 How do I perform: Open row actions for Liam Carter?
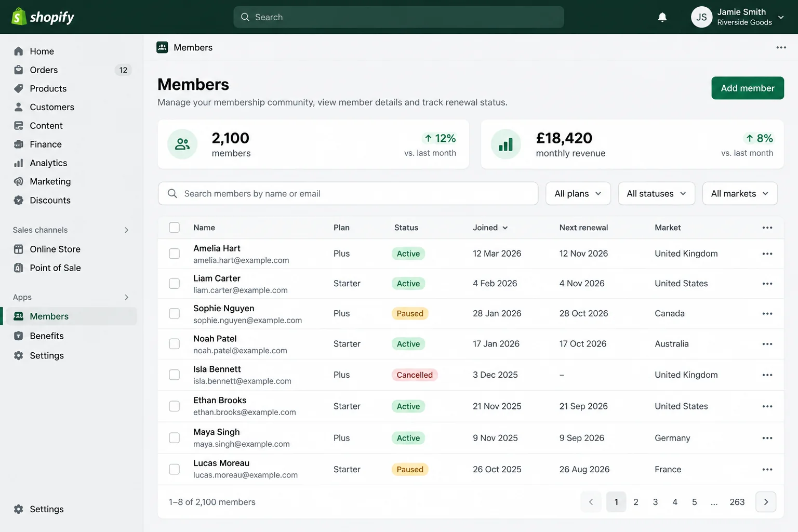[x=767, y=284]
